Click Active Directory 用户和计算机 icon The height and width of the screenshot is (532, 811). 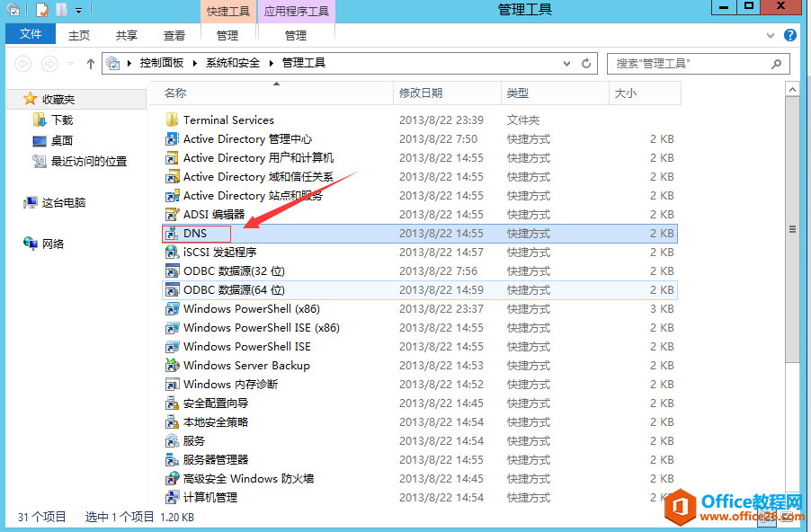pyautogui.click(x=172, y=157)
